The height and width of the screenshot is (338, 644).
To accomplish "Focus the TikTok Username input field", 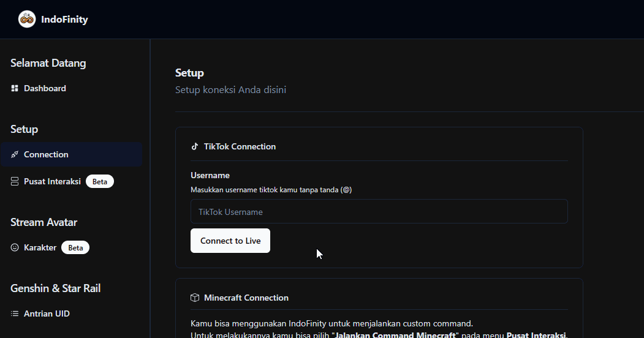I will tap(379, 212).
